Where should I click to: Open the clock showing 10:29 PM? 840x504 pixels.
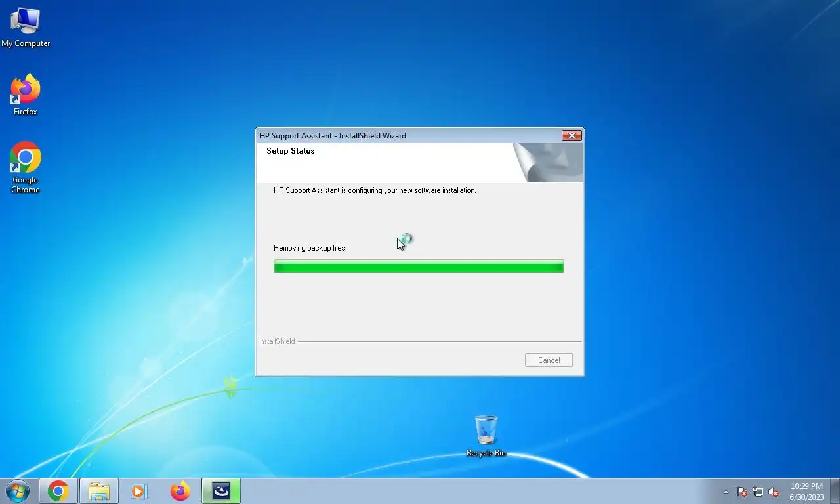click(x=807, y=486)
